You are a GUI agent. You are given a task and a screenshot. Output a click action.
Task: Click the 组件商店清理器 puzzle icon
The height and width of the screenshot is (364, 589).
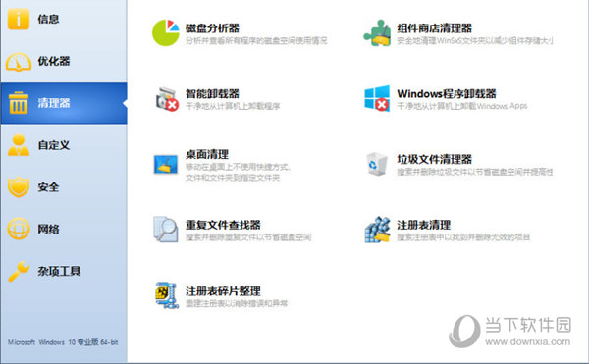[377, 33]
